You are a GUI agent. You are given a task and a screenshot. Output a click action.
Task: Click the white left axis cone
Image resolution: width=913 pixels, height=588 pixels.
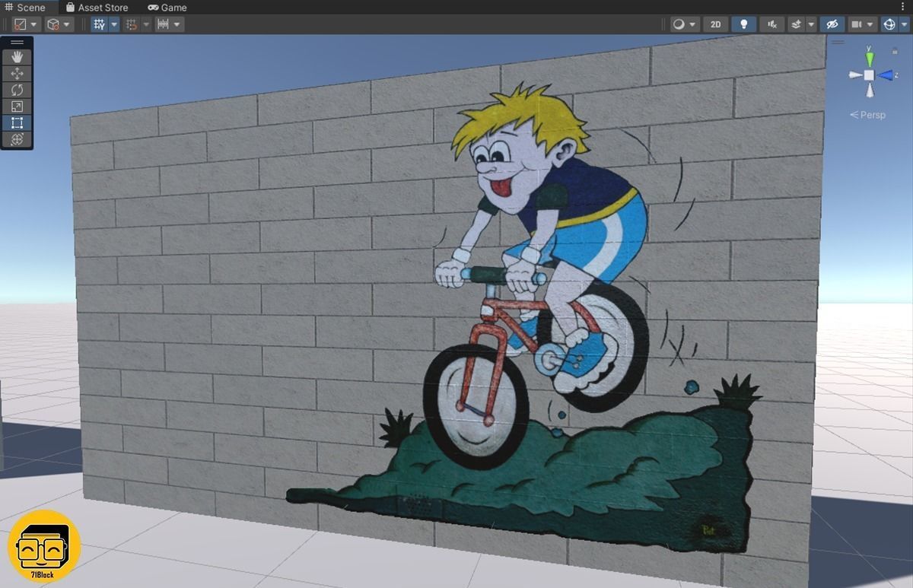pyautogui.click(x=855, y=75)
